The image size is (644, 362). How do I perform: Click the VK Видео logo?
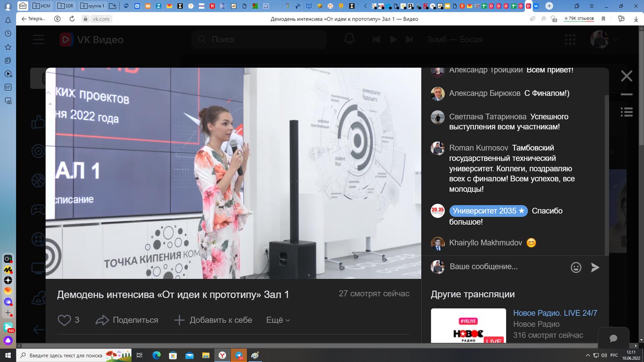click(x=92, y=39)
